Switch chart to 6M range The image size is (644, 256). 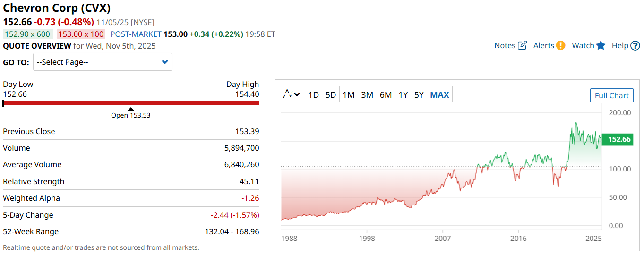[x=386, y=95]
